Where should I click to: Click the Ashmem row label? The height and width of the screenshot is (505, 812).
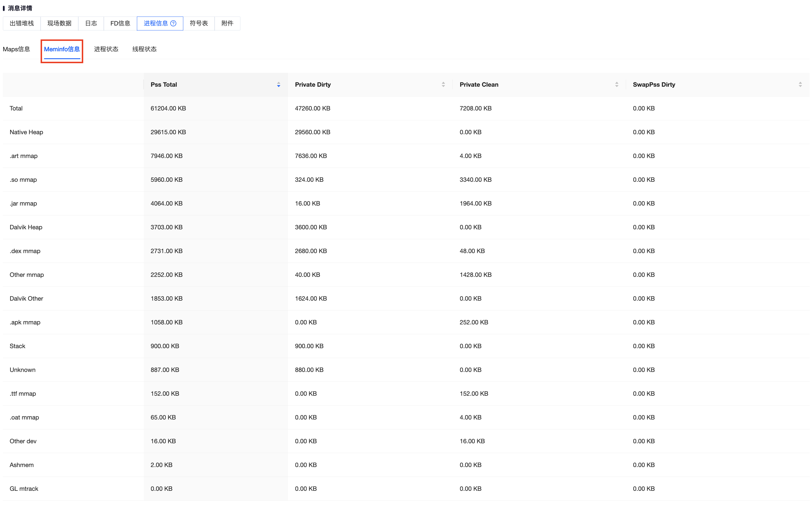pos(22,465)
